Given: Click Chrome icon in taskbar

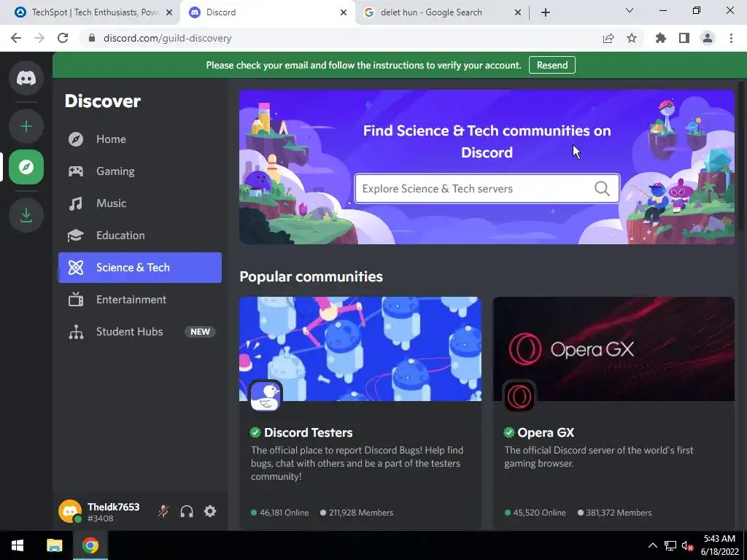Looking at the screenshot, I should [90, 545].
